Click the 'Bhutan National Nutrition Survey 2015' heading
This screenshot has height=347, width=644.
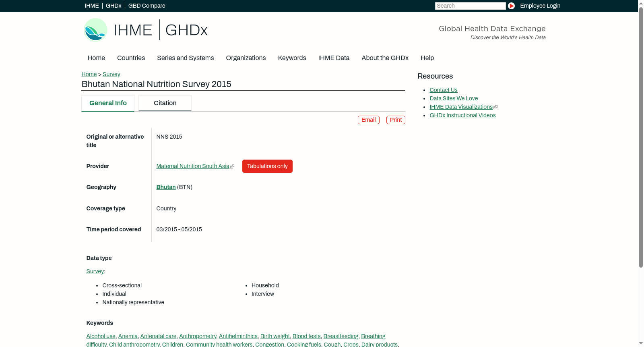157,84
